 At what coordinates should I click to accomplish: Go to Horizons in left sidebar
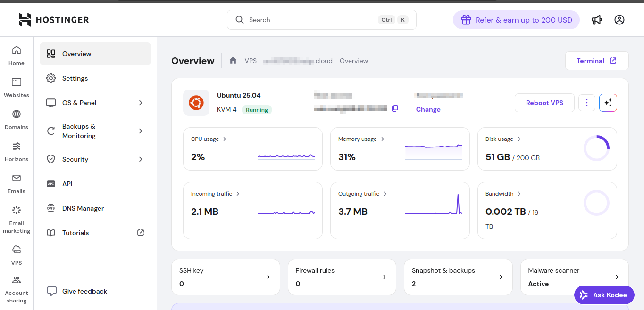point(17,151)
